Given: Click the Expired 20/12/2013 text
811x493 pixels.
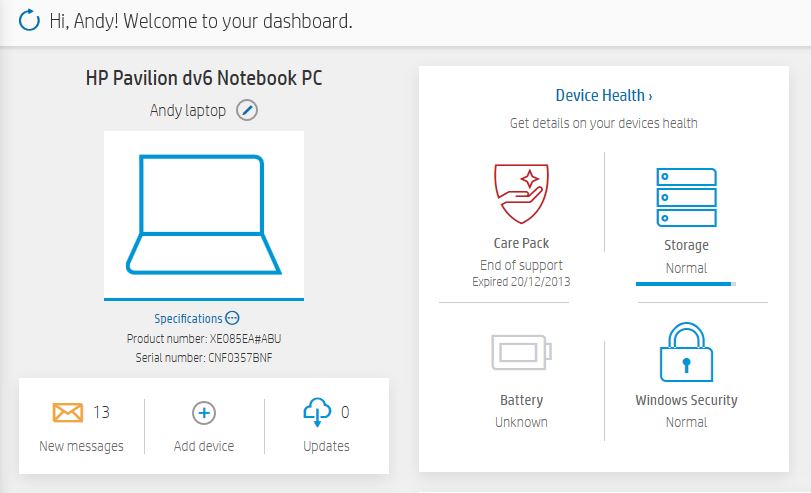Looking at the screenshot, I should point(521,281).
